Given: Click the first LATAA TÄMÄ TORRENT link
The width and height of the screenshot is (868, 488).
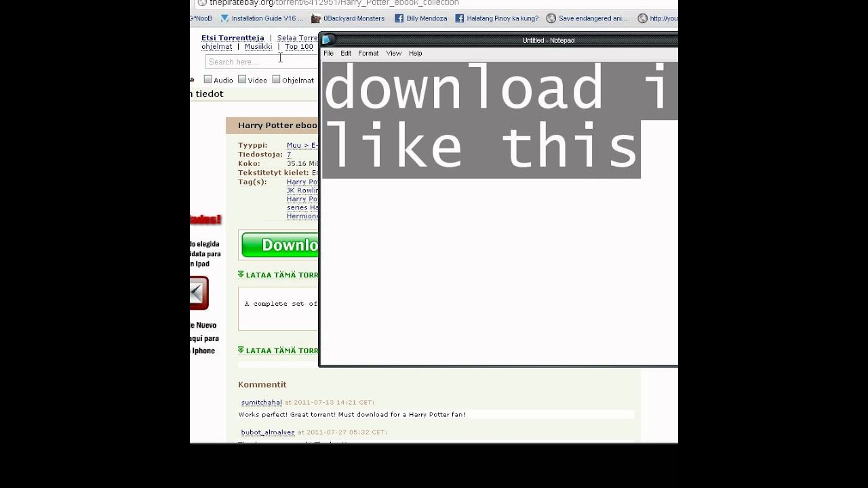Looking at the screenshot, I should pos(279,275).
